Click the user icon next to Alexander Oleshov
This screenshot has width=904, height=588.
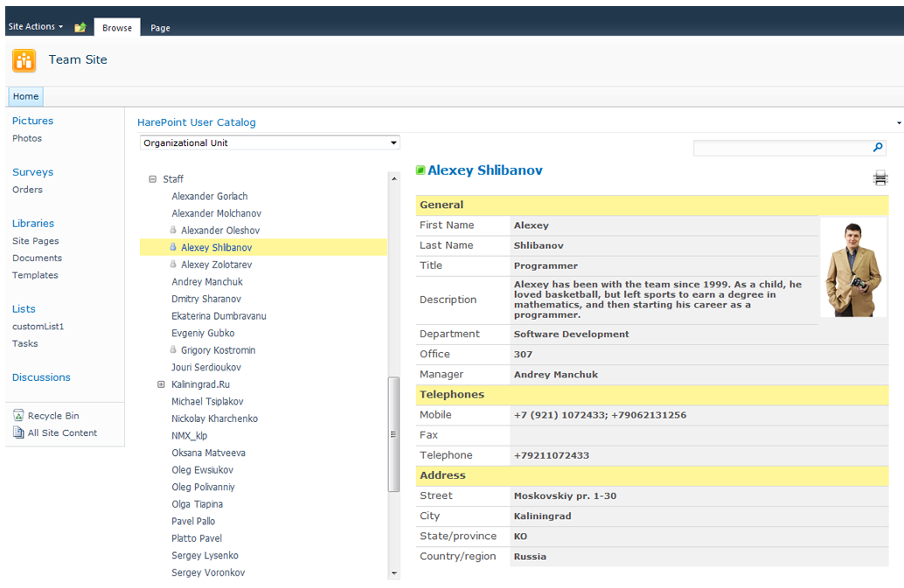pos(173,231)
